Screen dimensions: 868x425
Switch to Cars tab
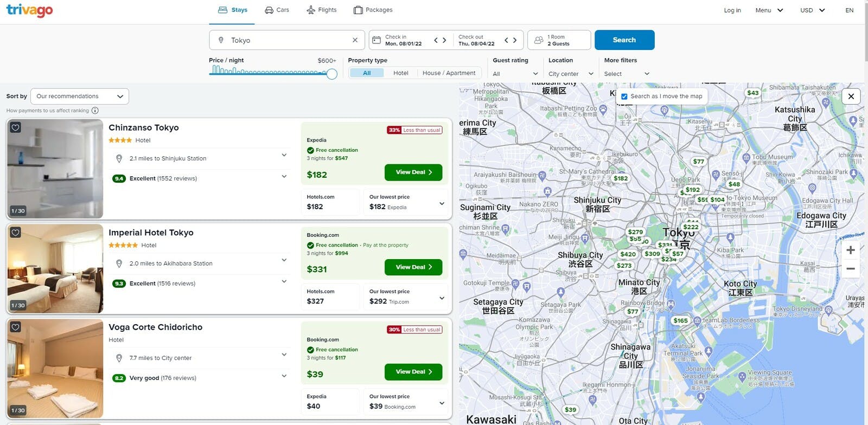tap(277, 10)
